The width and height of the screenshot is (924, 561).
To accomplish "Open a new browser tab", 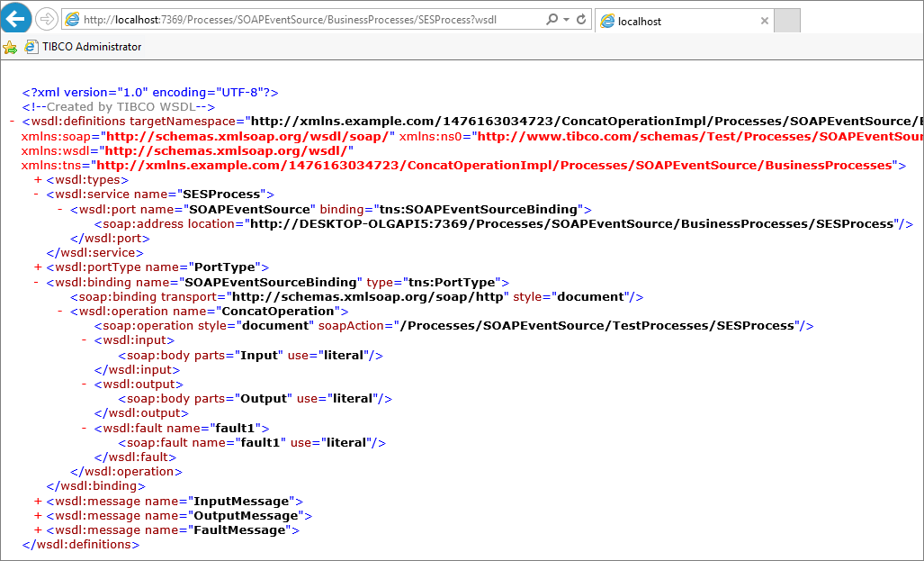I will click(785, 19).
